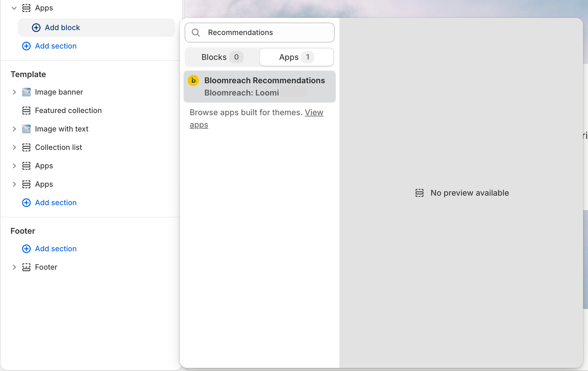This screenshot has width=588, height=371.
Task: Expand the second Template Apps section
Action: [14, 184]
